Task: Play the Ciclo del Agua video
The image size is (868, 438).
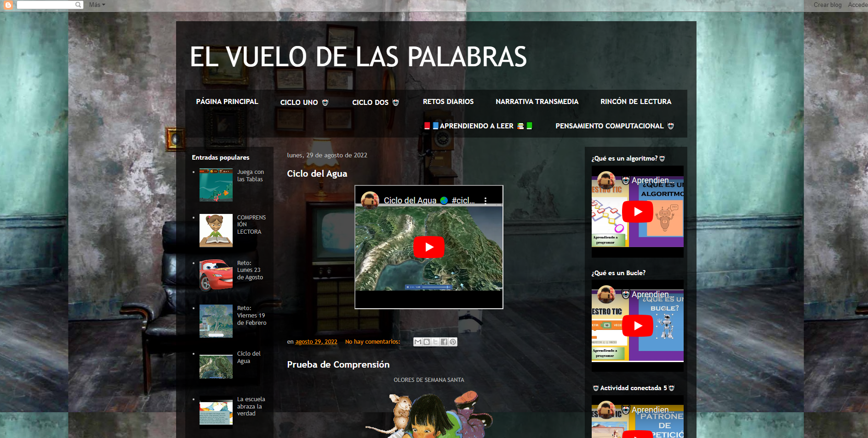Action: [428, 247]
